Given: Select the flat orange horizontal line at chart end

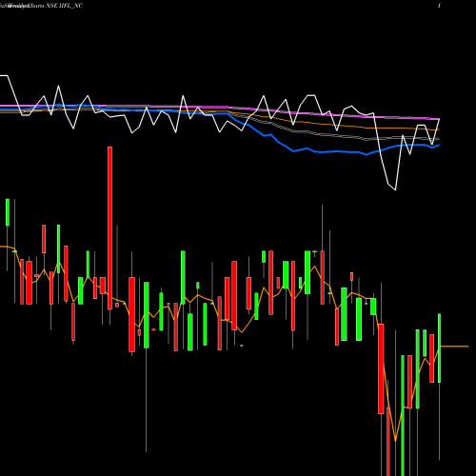Looking at the screenshot, I should 454,347.
